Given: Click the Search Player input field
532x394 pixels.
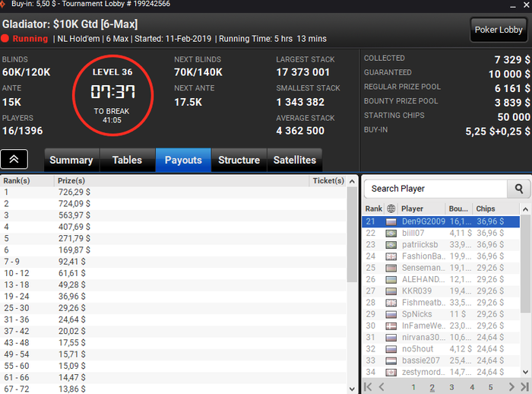Looking at the screenshot, I should (x=435, y=189).
